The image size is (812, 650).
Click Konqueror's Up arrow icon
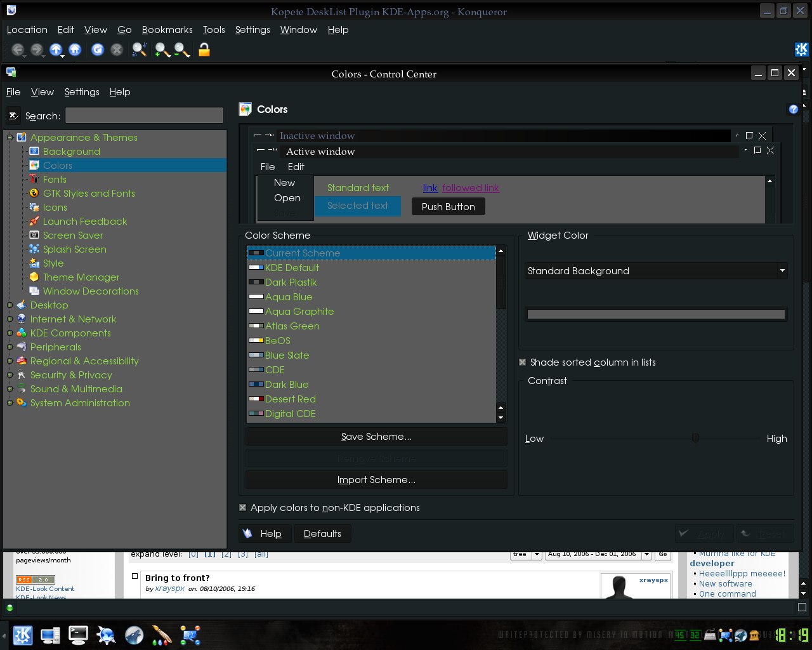(56, 50)
